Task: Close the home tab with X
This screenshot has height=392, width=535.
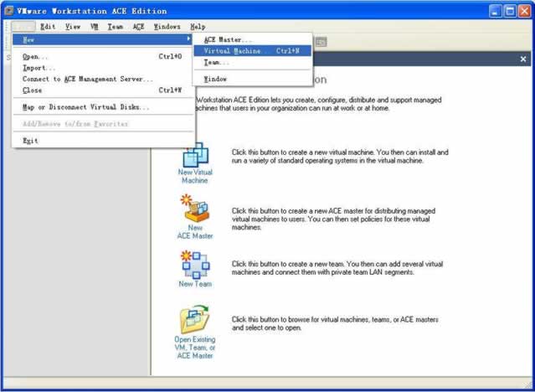Action: 523,59
